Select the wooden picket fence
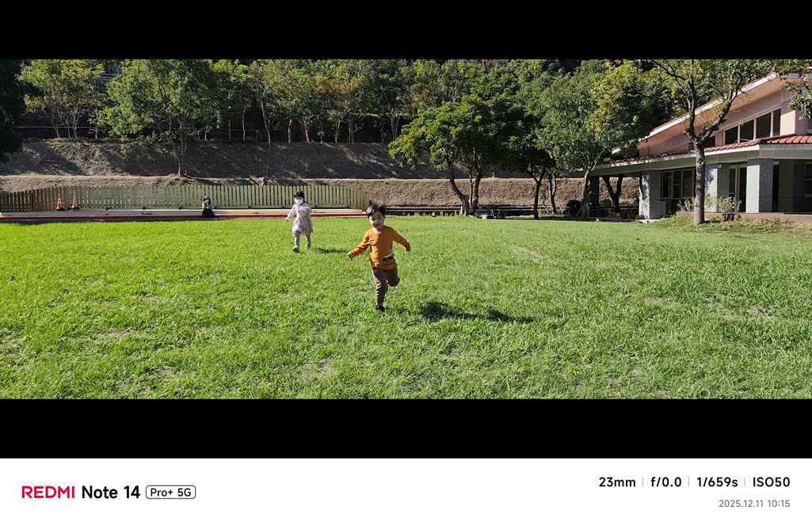Image resolution: width=812 pixels, height=526 pixels. pos(184,197)
